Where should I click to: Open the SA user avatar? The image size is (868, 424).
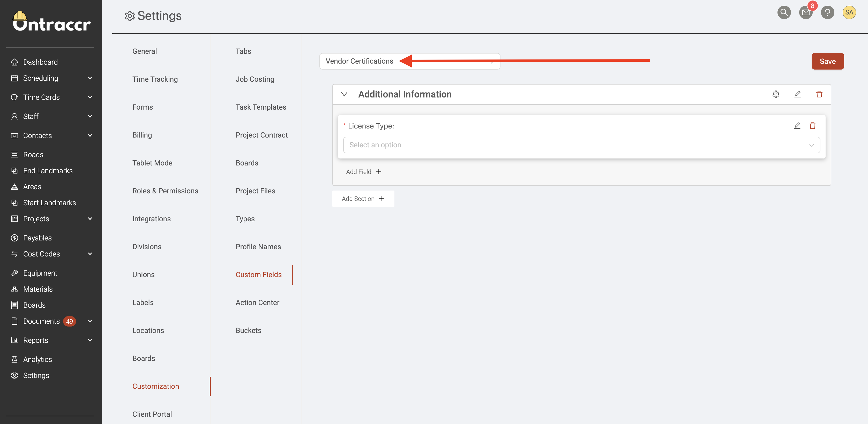tap(849, 12)
